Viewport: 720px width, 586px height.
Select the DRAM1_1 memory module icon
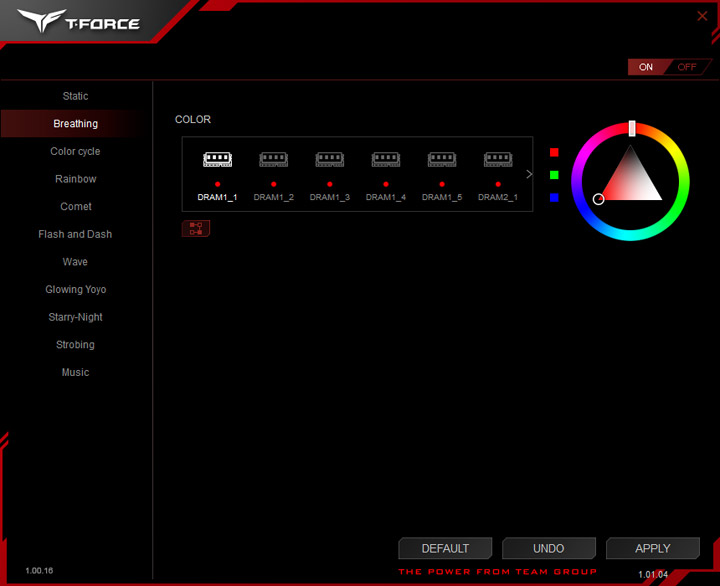[x=218, y=159]
